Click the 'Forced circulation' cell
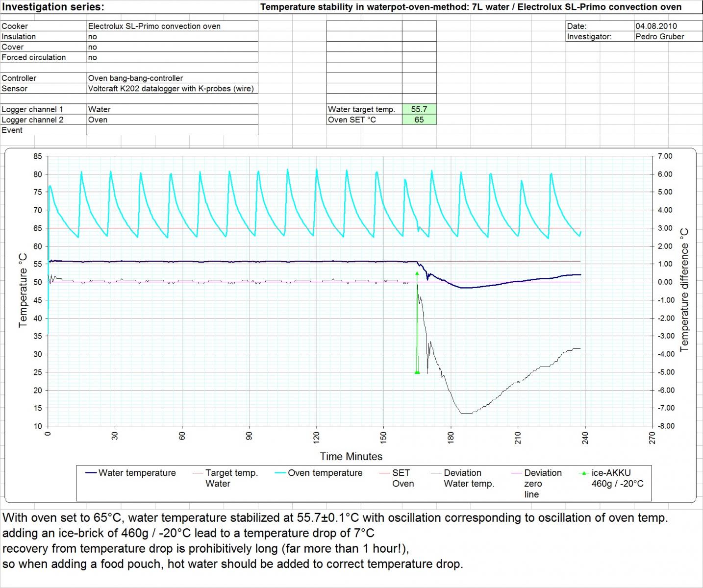This screenshot has width=703, height=588. pyautogui.click(x=44, y=57)
